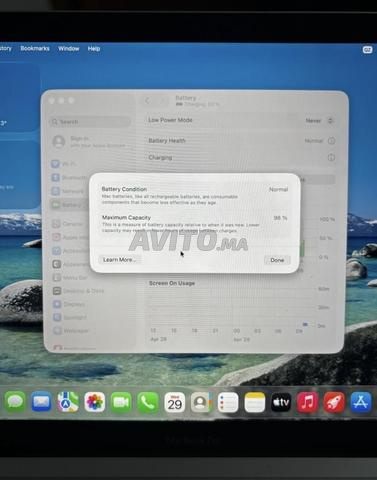Open Apple TV from the Dock
This screenshot has height=480, width=377.
point(281,402)
